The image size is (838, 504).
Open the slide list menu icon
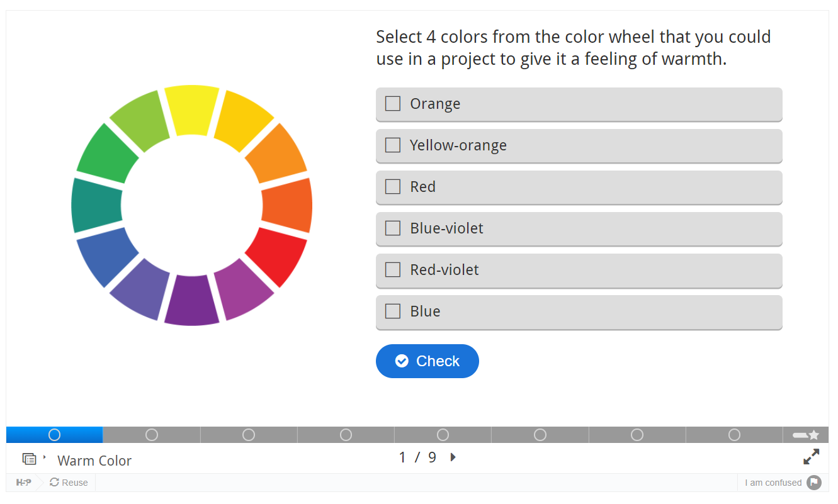pos(29,459)
